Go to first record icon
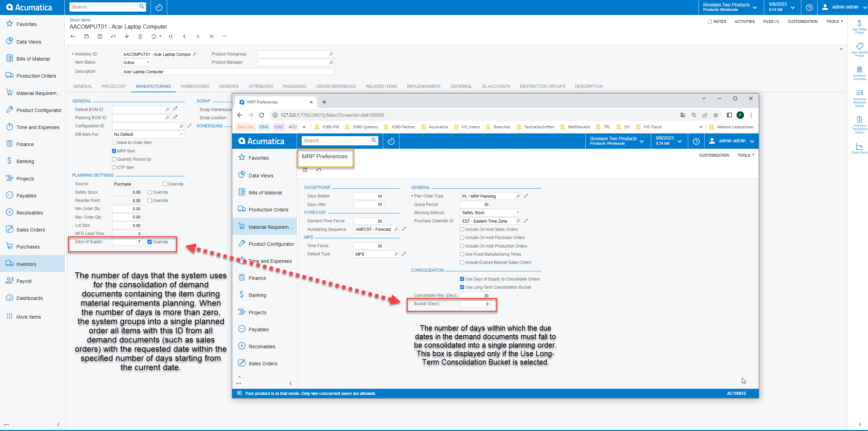The image size is (868, 431). click(x=171, y=36)
